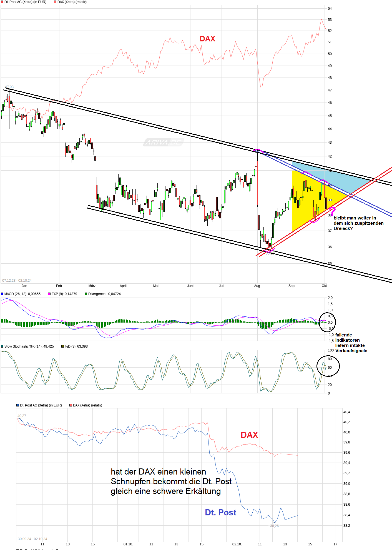
Task: Click the '30.09.24 - 02.10.24' date range text
Action: 32,539
